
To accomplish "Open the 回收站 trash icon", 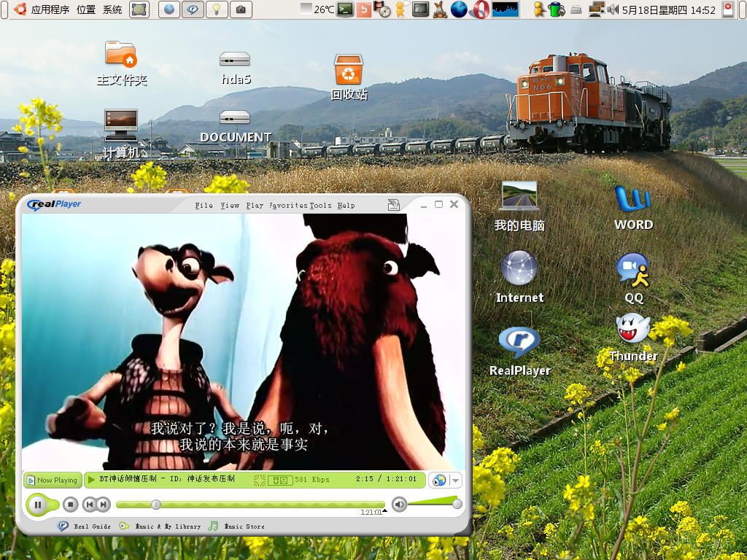I will 349,77.
